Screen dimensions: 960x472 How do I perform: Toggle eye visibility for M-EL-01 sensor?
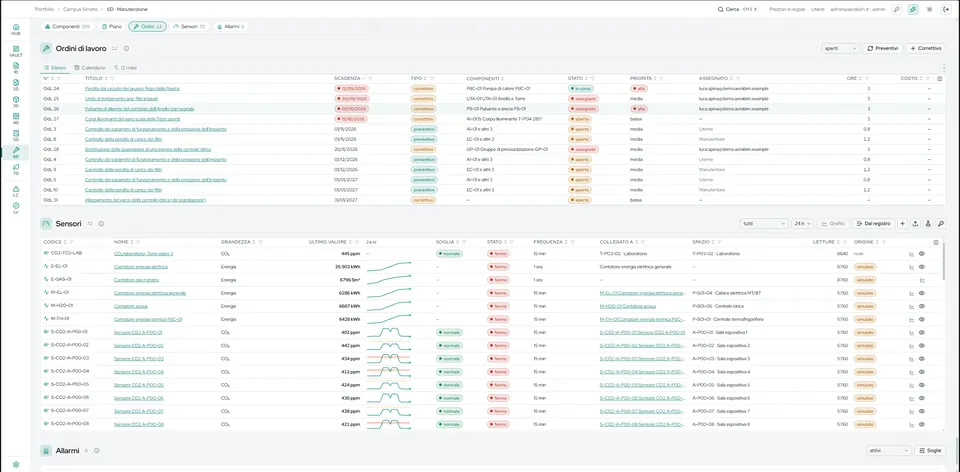click(922, 293)
